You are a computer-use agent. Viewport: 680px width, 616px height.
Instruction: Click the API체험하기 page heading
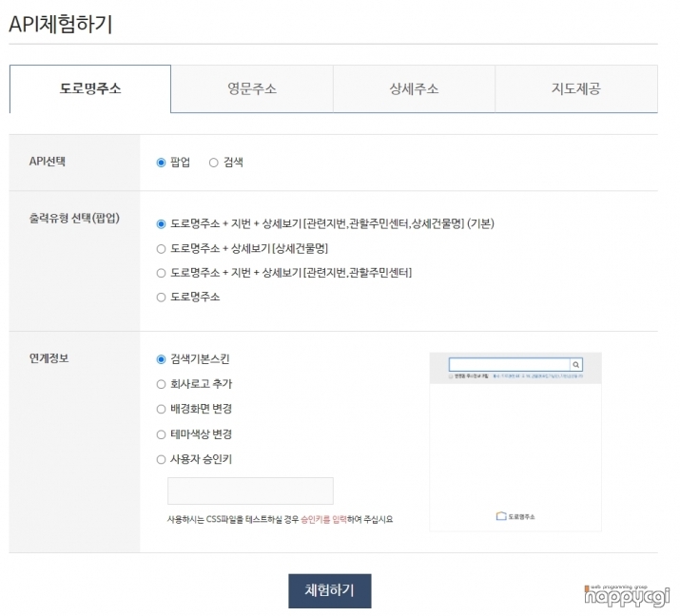pos(61,24)
